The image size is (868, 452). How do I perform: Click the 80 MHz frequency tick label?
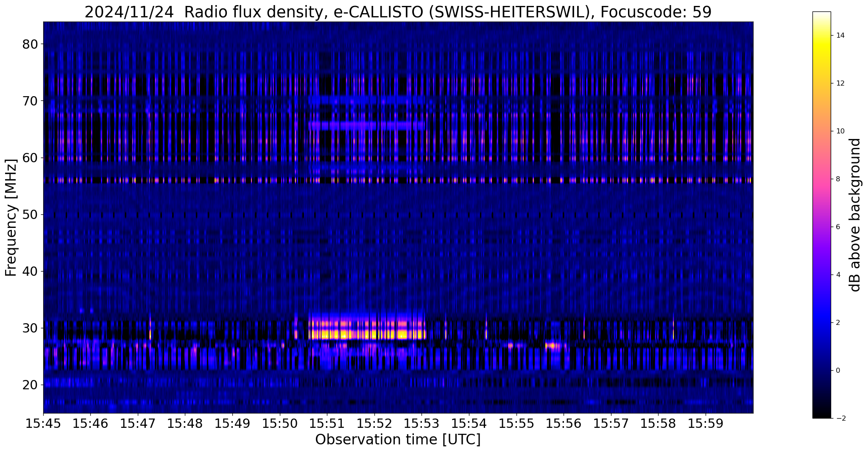coord(31,44)
